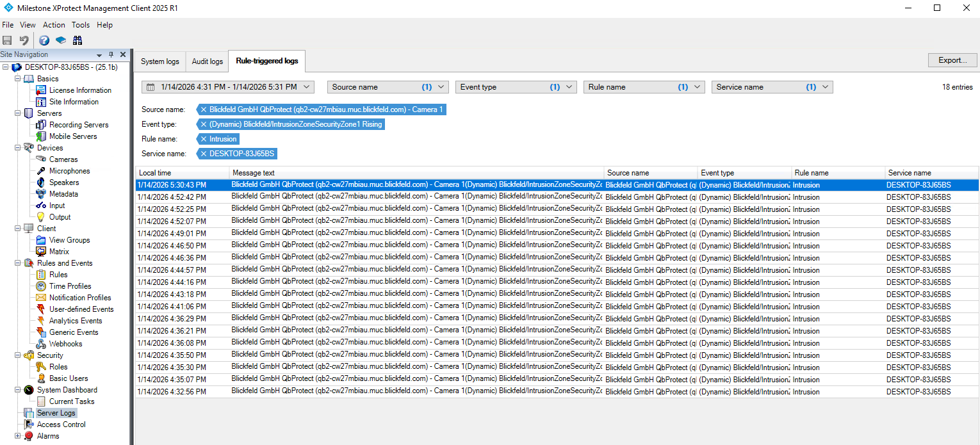Click the blue book icon in toolbar
The width and height of the screenshot is (980, 445).
[x=61, y=40]
